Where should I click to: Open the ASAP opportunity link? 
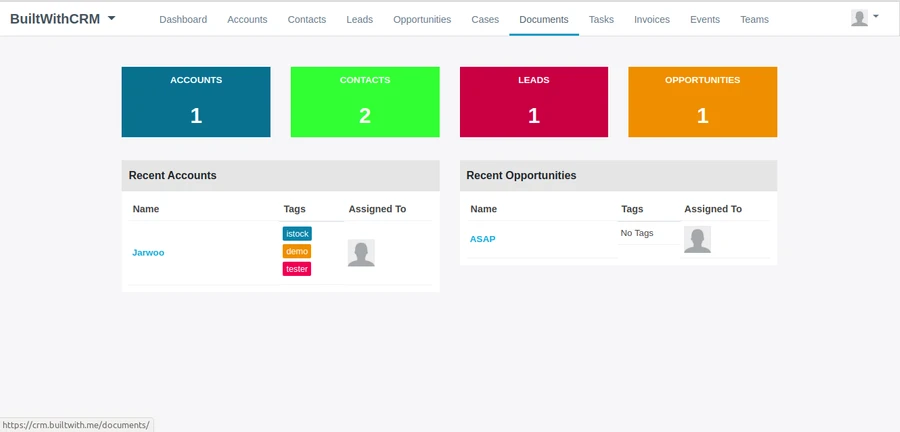point(482,239)
